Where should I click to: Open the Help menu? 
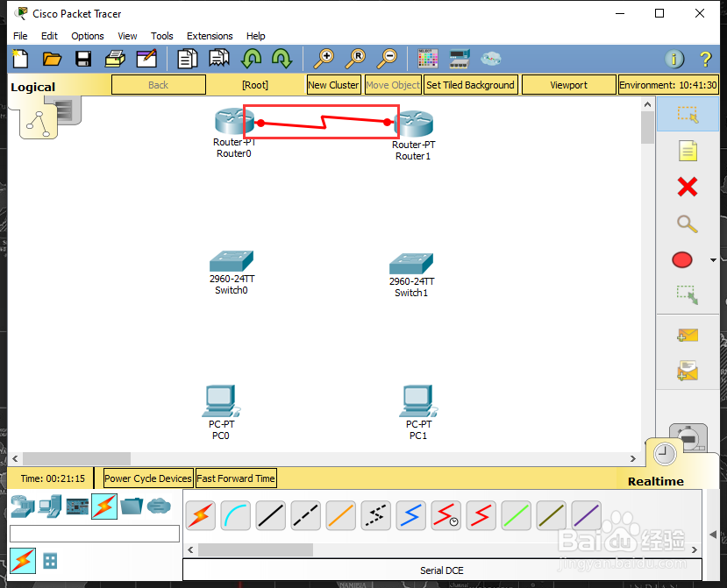click(255, 36)
